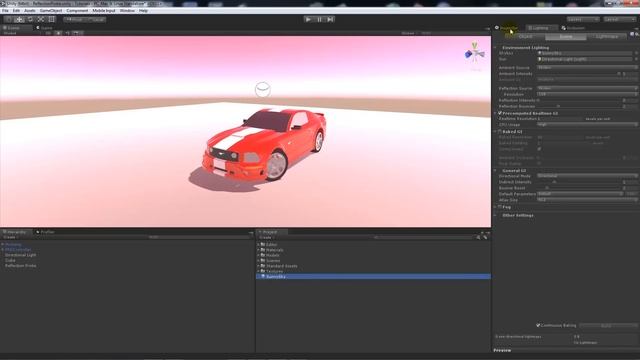Switch to the Inspector tab
This screenshot has height=360, width=640.
[506, 28]
